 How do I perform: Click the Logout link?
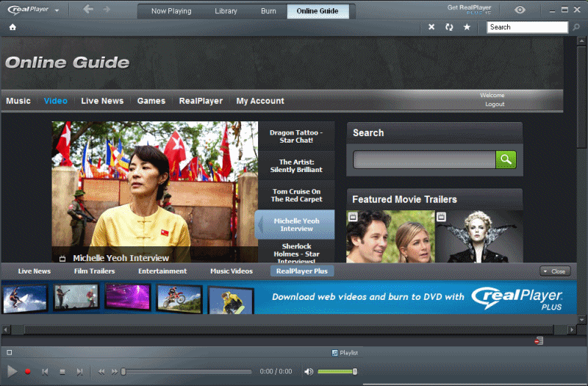(495, 104)
